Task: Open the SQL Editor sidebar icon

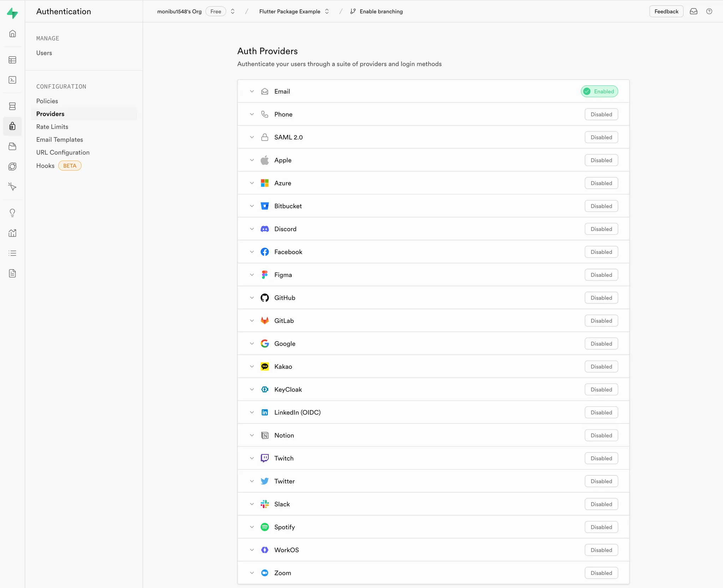Action: tap(12, 80)
